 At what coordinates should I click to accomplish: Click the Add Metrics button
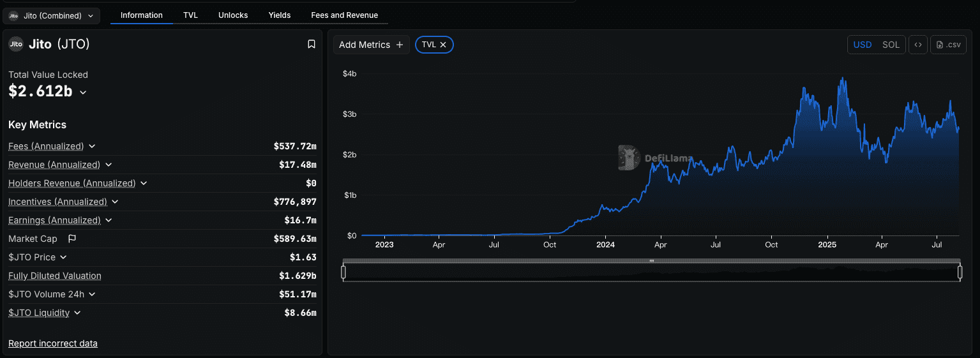tap(372, 45)
